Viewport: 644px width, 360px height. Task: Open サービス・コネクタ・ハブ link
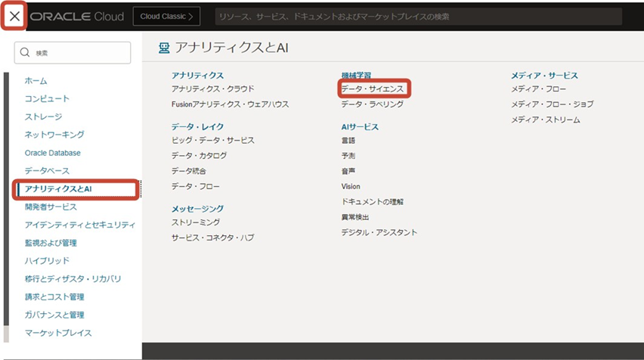212,237
